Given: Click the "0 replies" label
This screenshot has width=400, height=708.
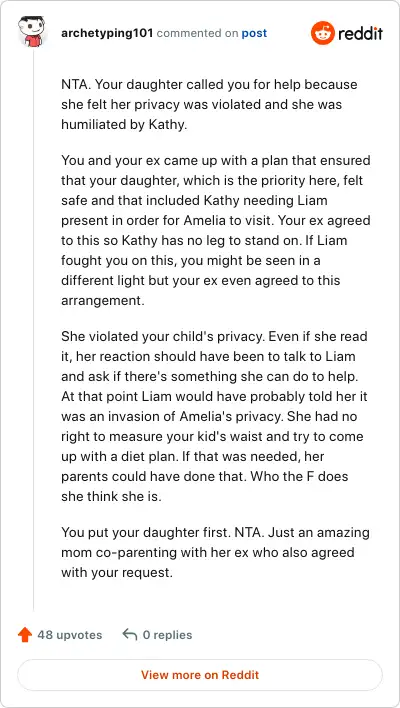Looking at the screenshot, I should point(167,635).
